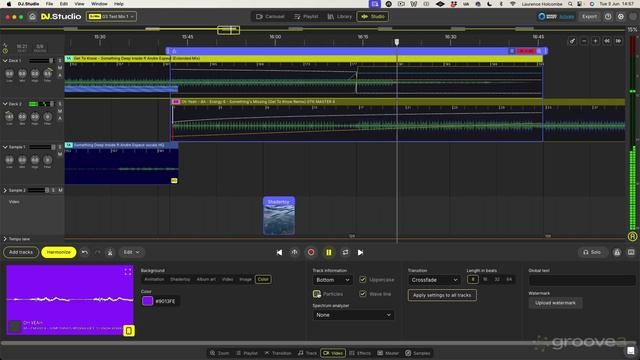Mute Sample 2 with M button
The width and height of the screenshot is (640, 360).
click(x=60, y=190)
